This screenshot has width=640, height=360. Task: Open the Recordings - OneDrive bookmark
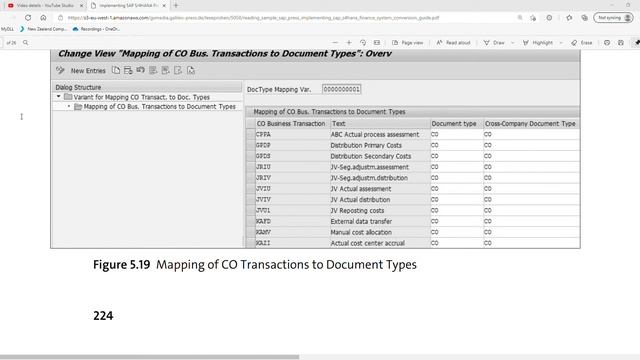click(96, 29)
